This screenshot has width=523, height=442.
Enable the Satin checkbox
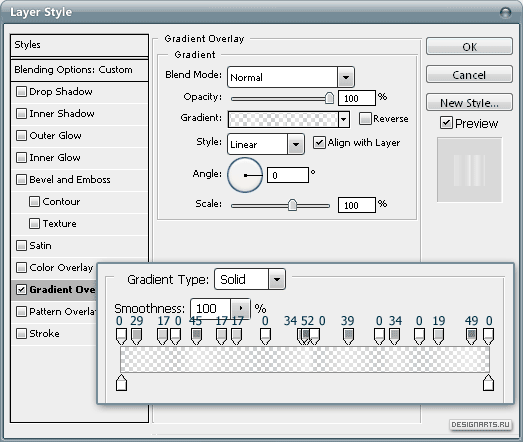click(x=21, y=246)
